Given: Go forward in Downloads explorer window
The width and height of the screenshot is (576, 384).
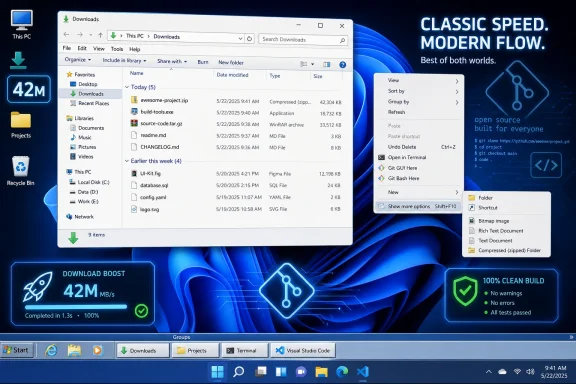Looking at the screenshot, I should point(80,35).
